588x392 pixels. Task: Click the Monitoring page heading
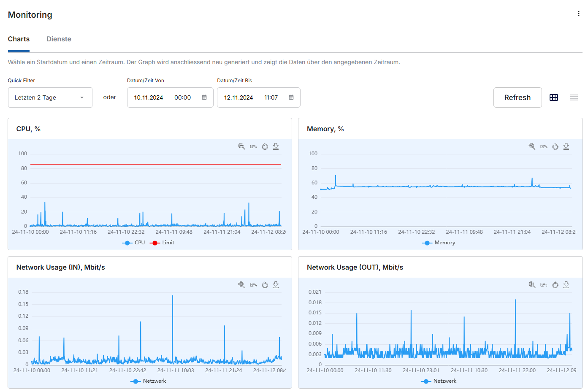(30, 15)
